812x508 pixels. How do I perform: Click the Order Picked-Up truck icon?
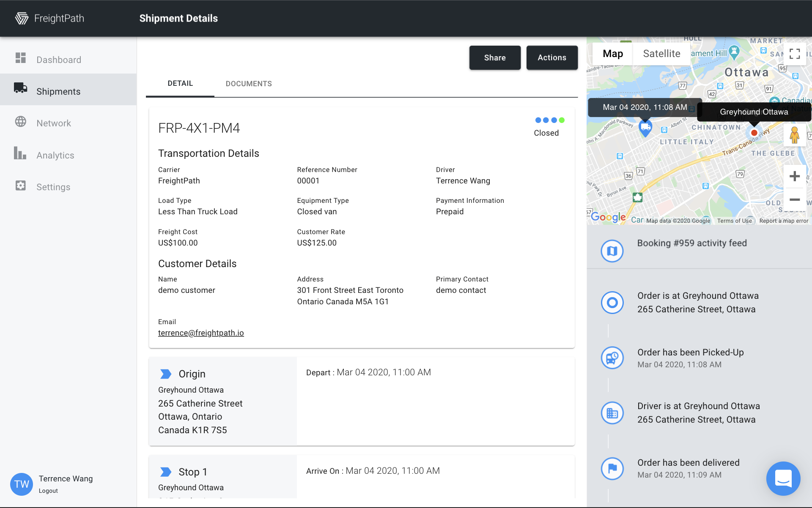(x=612, y=358)
